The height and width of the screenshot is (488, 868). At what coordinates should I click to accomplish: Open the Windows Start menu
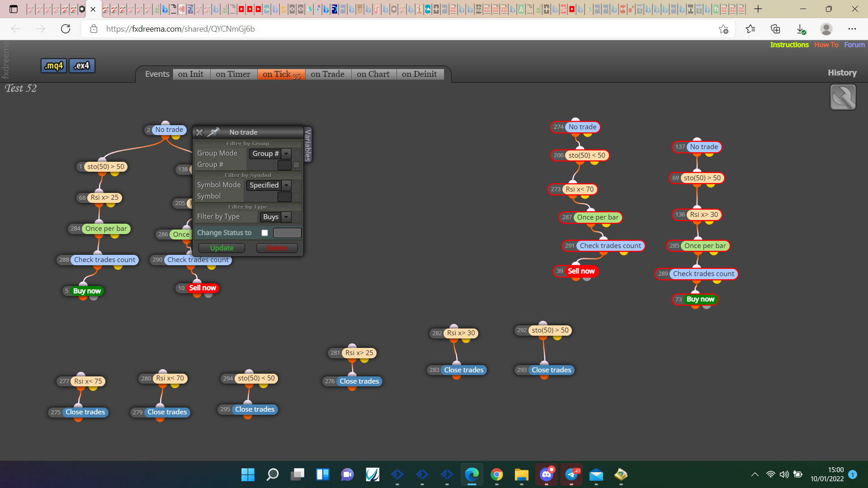click(x=248, y=474)
